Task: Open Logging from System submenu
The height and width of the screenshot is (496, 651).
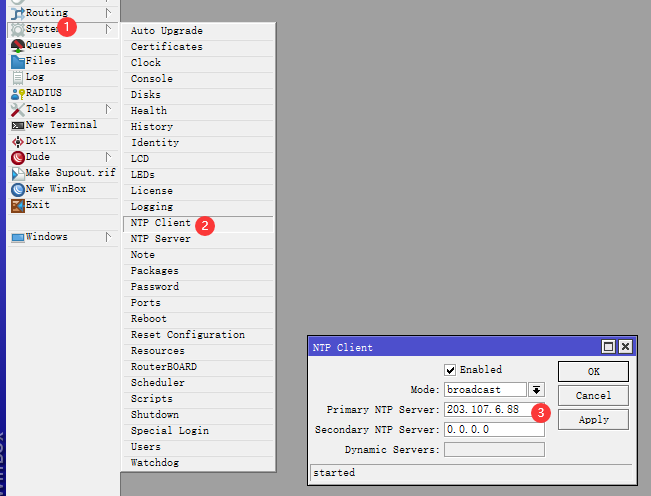Action: 198,207
